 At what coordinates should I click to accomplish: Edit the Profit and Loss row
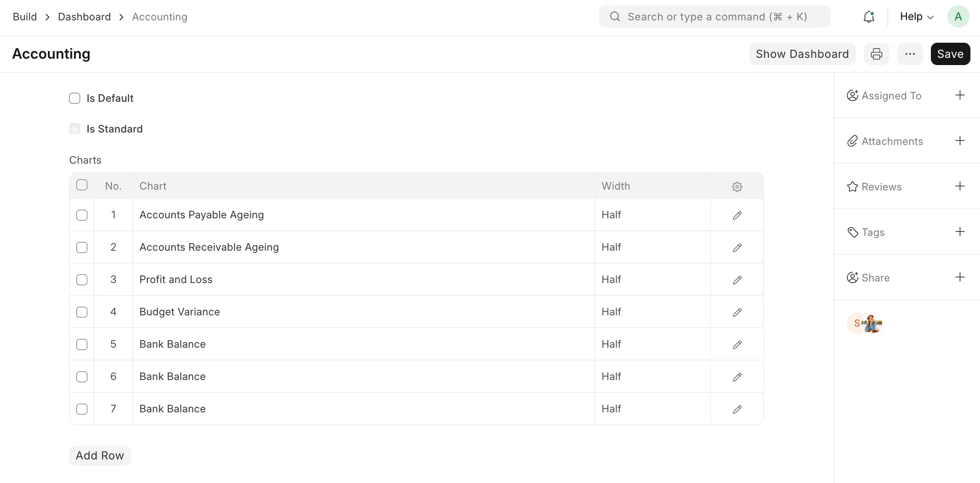737,280
